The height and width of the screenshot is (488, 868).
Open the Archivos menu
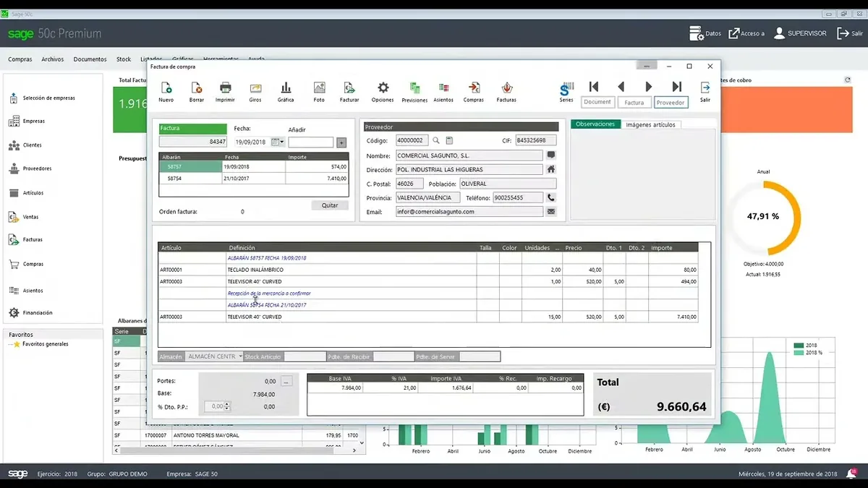coord(53,59)
